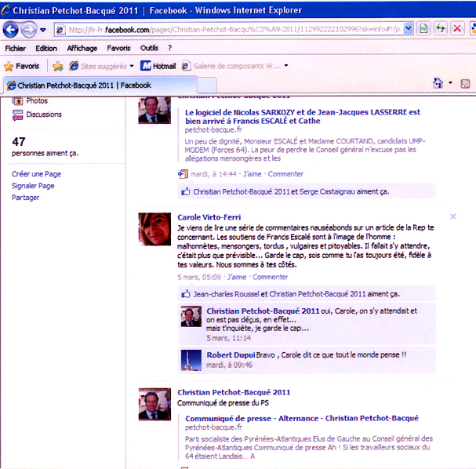The height and width of the screenshot is (469, 476).
Task: Open the Edition menu
Action: click(46, 49)
